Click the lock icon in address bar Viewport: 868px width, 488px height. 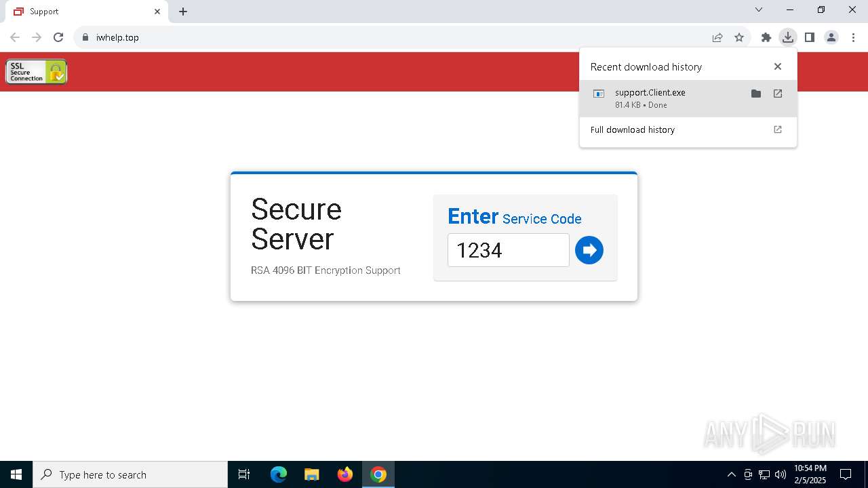pos(85,37)
